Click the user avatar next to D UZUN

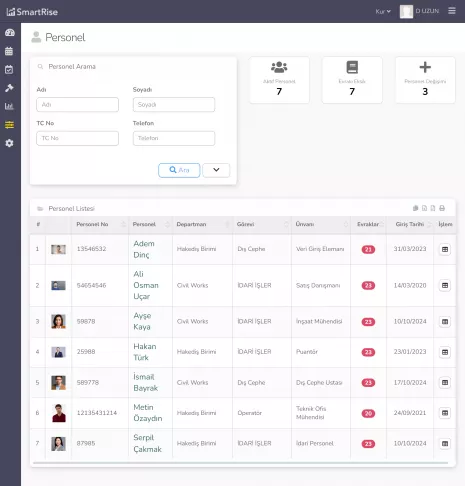[x=406, y=11]
